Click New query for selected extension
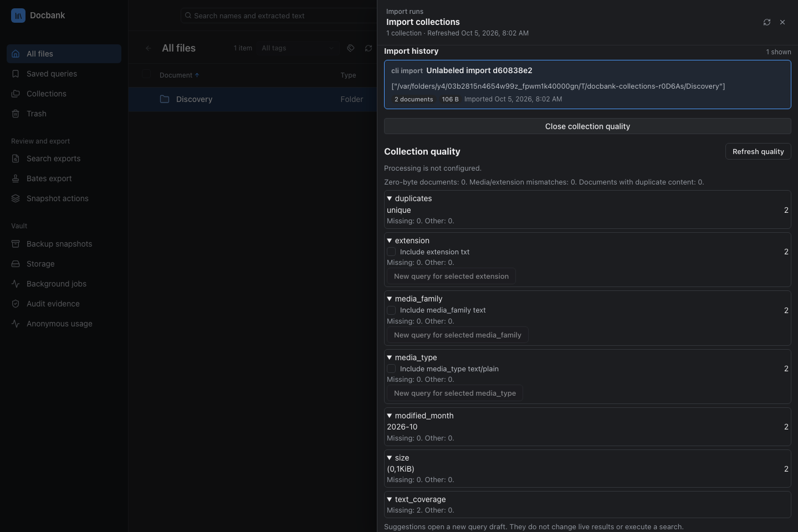The height and width of the screenshot is (532, 798). tap(451, 276)
